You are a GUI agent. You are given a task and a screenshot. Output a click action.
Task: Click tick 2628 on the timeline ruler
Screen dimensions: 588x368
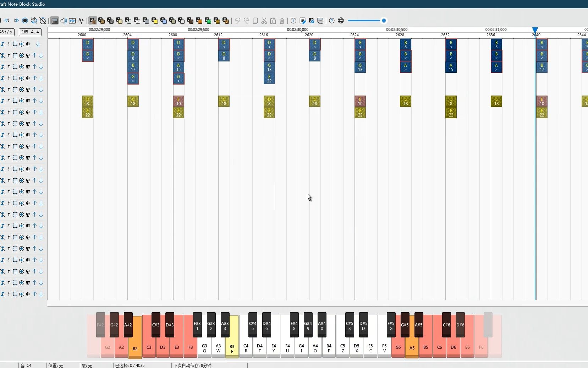[400, 35]
